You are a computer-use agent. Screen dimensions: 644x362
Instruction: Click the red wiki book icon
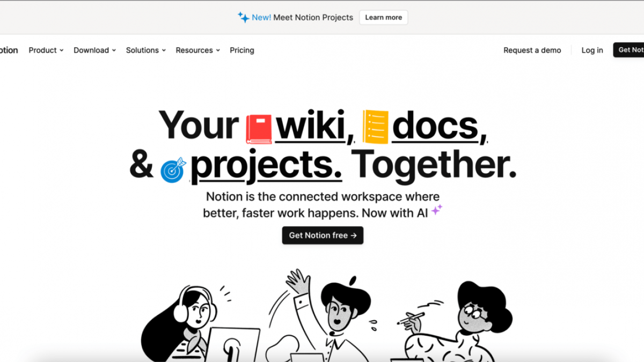click(x=259, y=129)
